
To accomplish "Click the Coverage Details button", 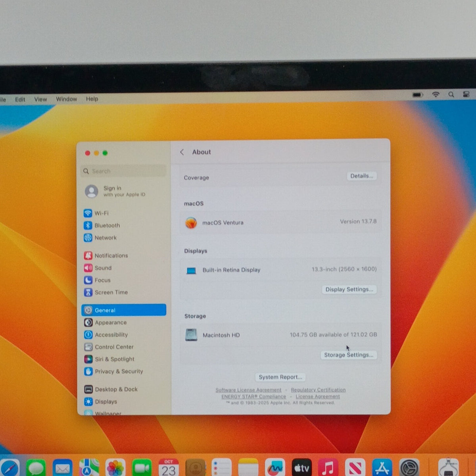I will tap(362, 176).
